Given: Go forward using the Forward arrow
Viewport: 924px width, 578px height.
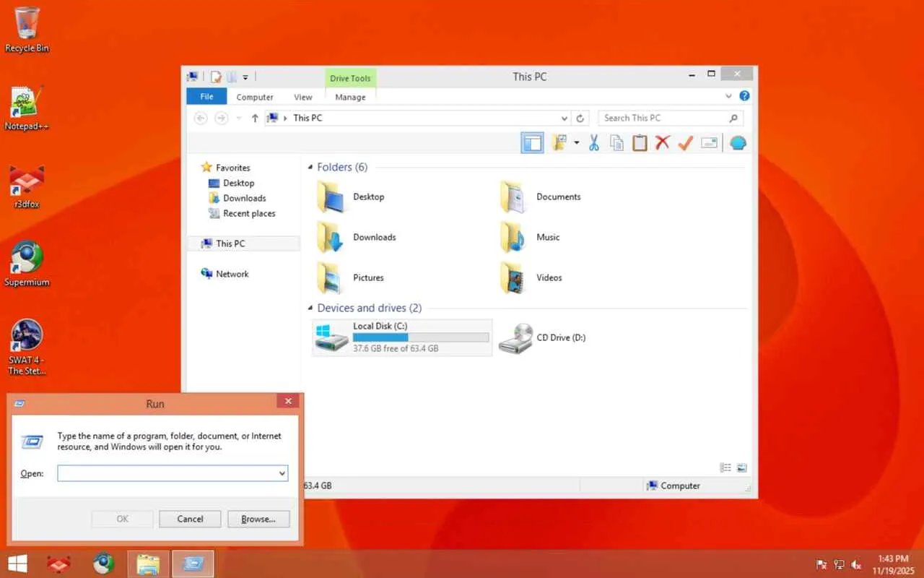Looking at the screenshot, I should click(x=222, y=118).
